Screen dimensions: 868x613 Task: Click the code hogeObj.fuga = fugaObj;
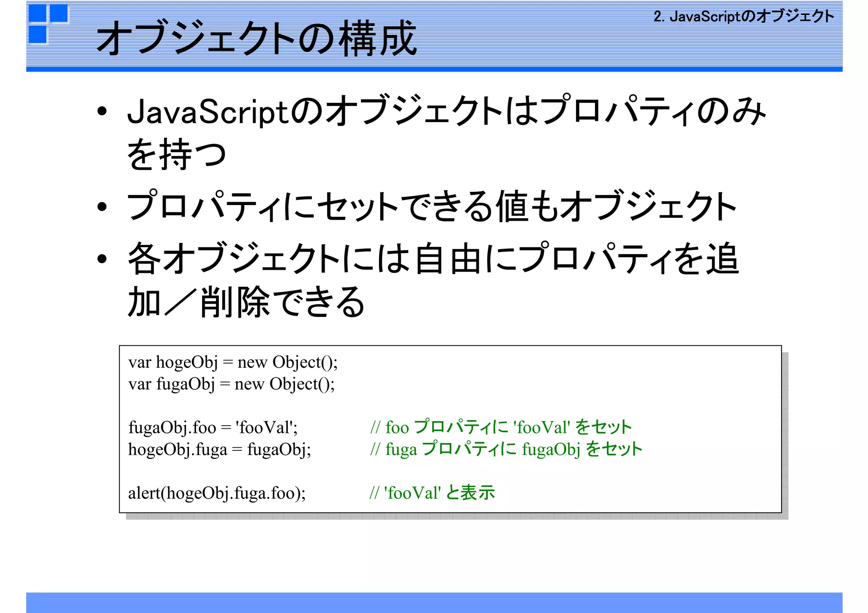click(x=220, y=449)
